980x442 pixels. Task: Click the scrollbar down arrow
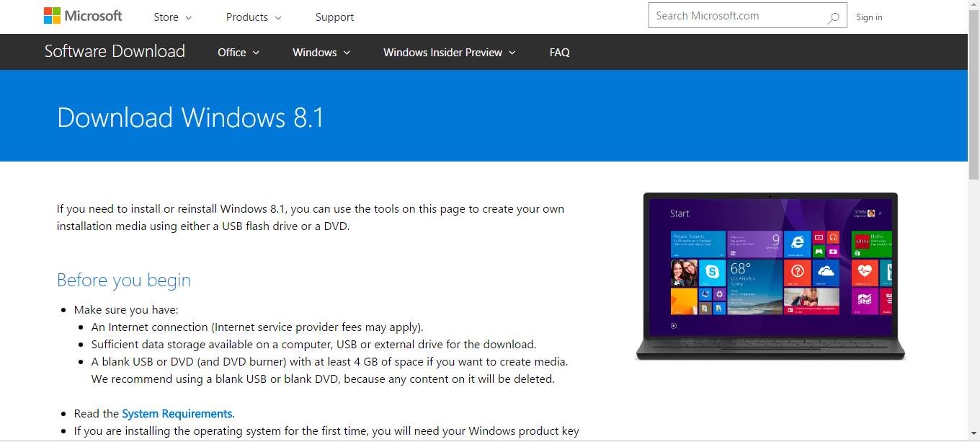[x=974, y=436]
